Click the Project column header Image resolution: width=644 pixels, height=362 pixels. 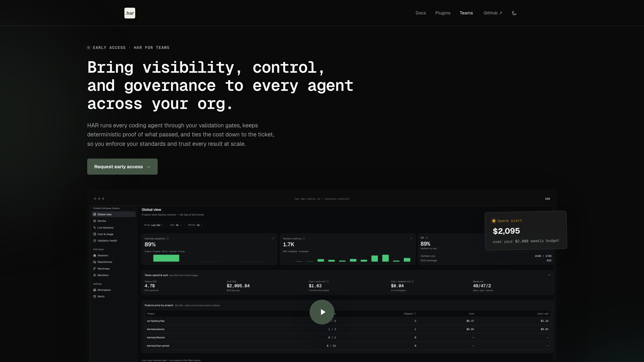151,314
